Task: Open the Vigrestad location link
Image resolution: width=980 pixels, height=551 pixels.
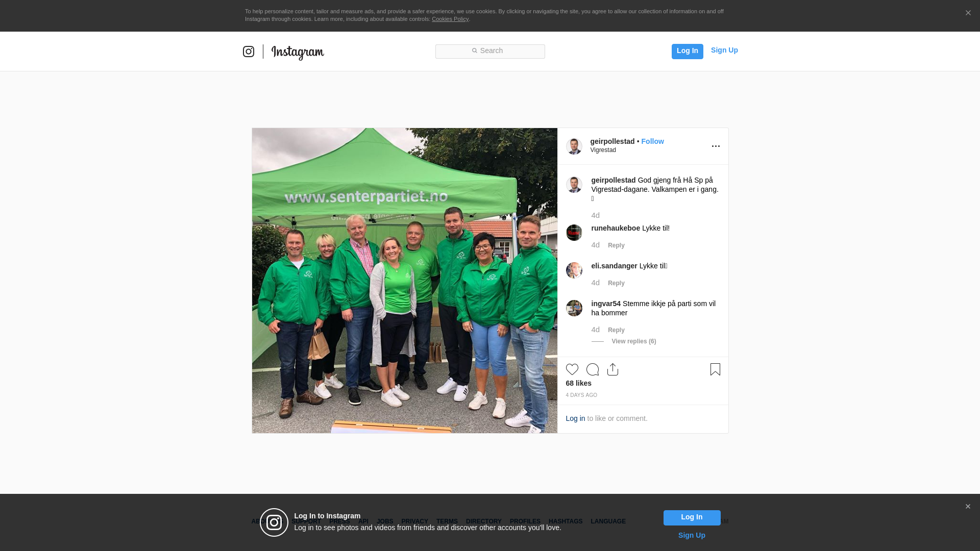Action: [603, 150]
